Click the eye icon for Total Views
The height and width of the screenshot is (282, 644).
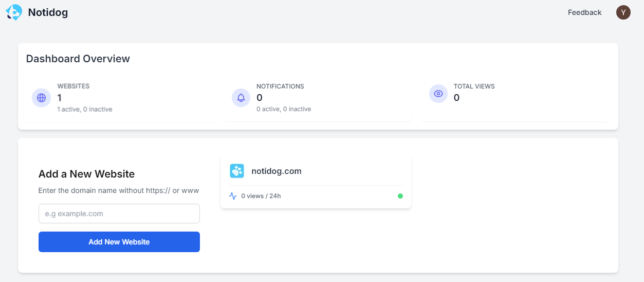coord(438,94)
